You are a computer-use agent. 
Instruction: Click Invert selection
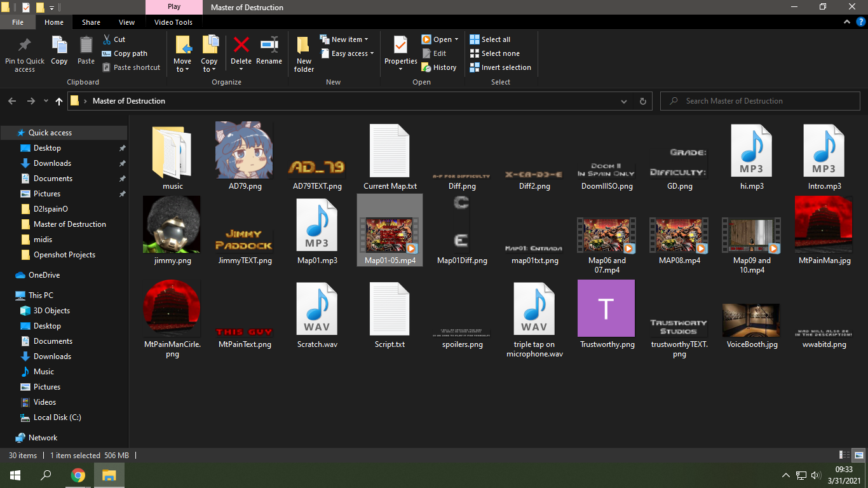pyautogui.click(x=500, y=67)
